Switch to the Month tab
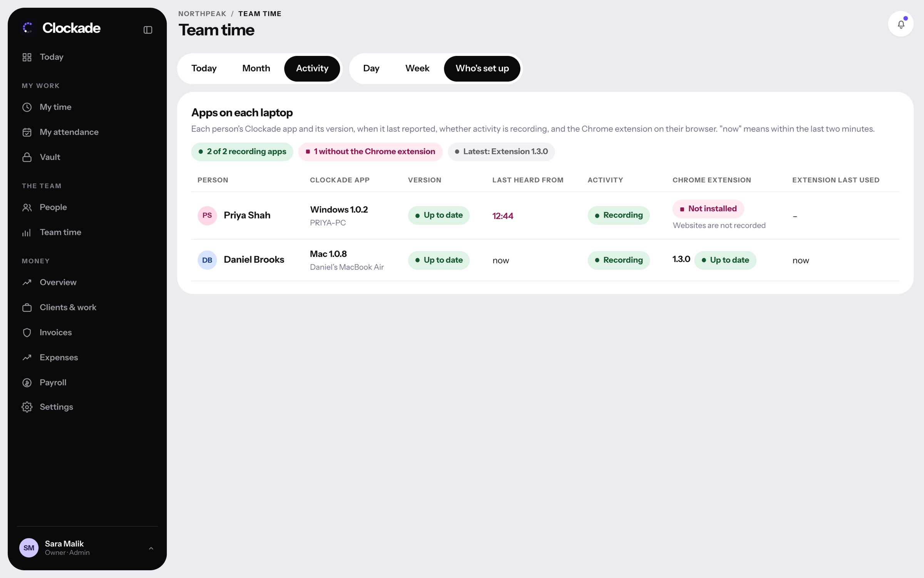This screenshot has width=924, height=578. [x=256, y=69]
